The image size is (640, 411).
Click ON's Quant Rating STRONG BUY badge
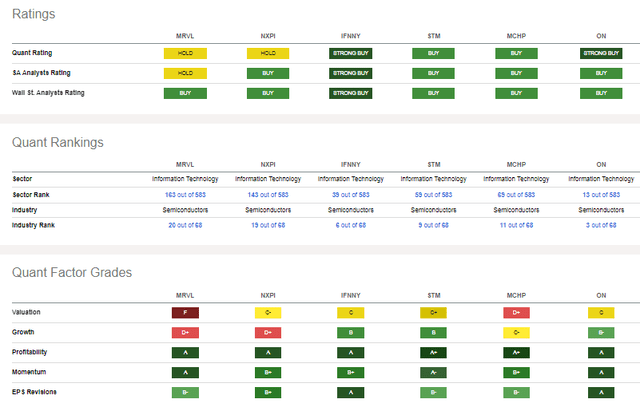coord(601,53)
